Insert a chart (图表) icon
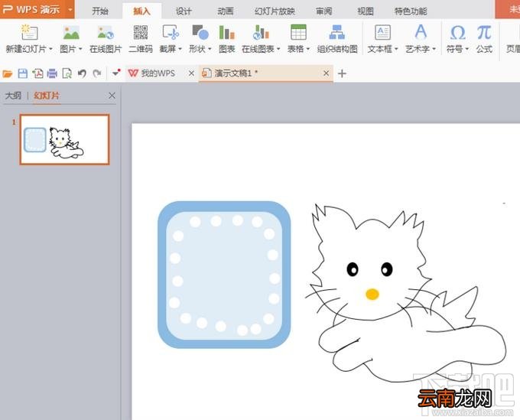520x420 pixels. (227, 39)
